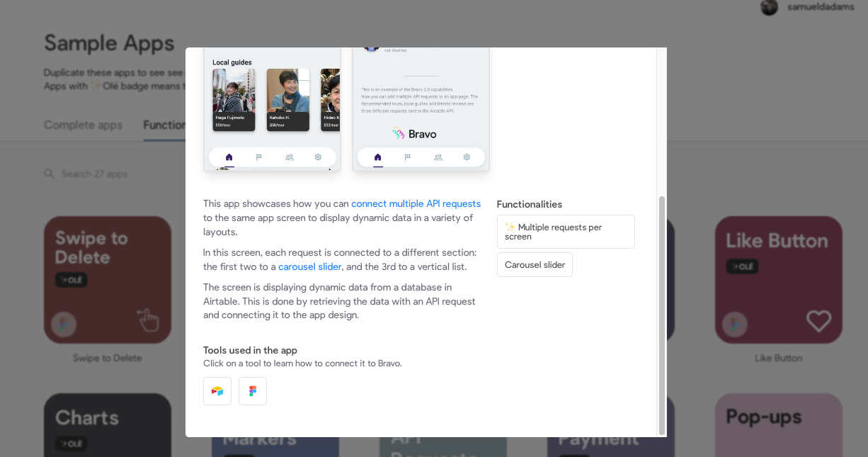Open the connect multiple API requests link
Image resolution: width=868 pixels, height=457 pixels.
click(x=416, y=203)
